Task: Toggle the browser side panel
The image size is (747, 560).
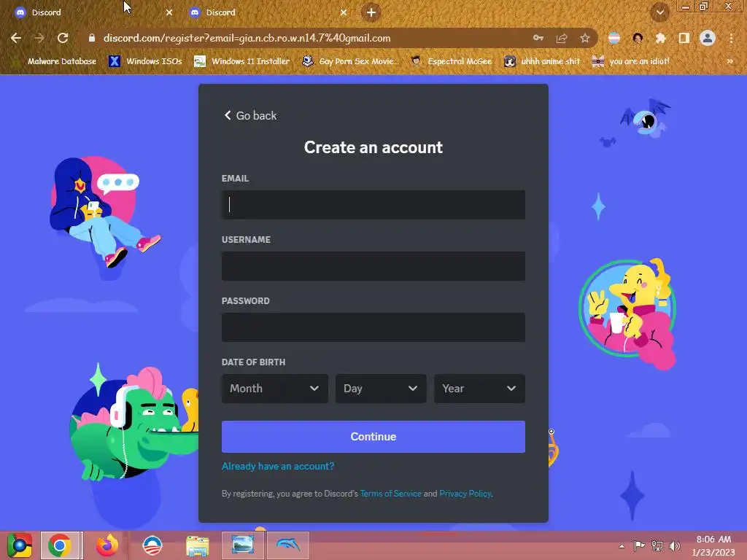Action: coord(684,38)
